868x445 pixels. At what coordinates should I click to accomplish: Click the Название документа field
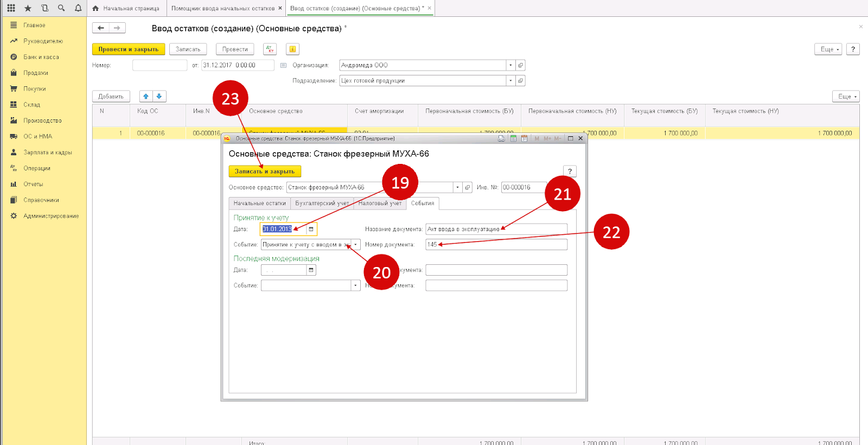point(496,229)
